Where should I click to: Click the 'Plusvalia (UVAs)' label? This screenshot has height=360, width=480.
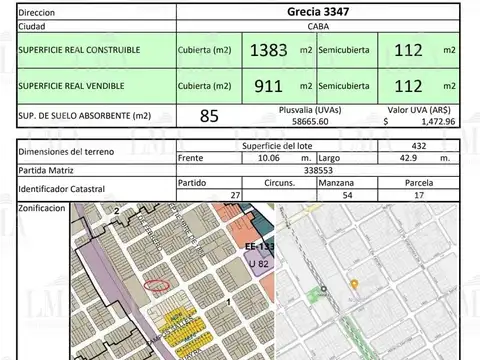tap(310, 110)
